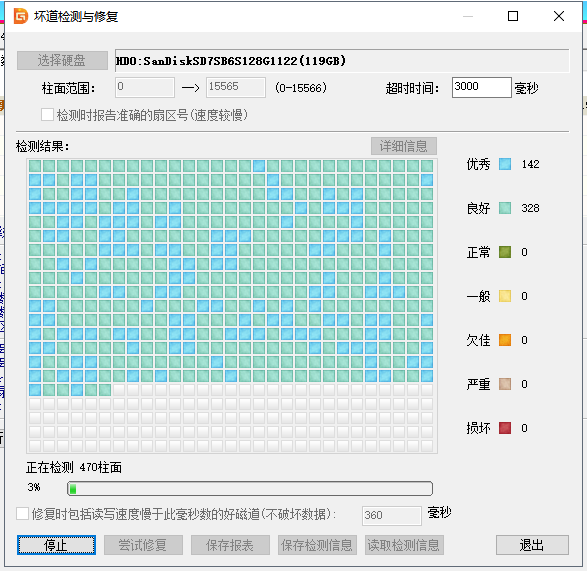Click the 停止 button
The image size is (587, 571).
pos(56,545)
